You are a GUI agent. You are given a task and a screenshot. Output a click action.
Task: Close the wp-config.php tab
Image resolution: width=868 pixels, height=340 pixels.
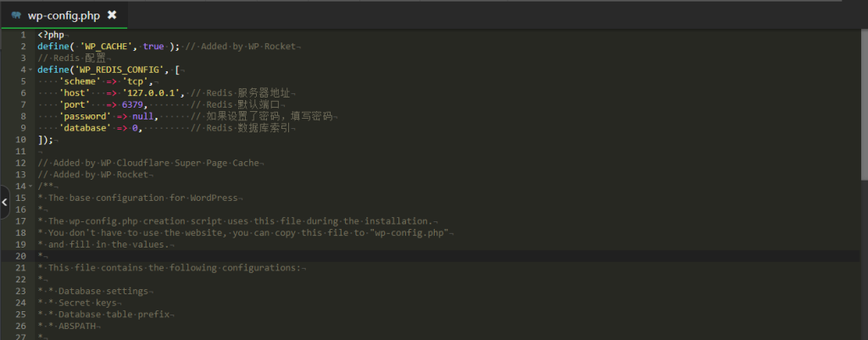coord(112,15)
